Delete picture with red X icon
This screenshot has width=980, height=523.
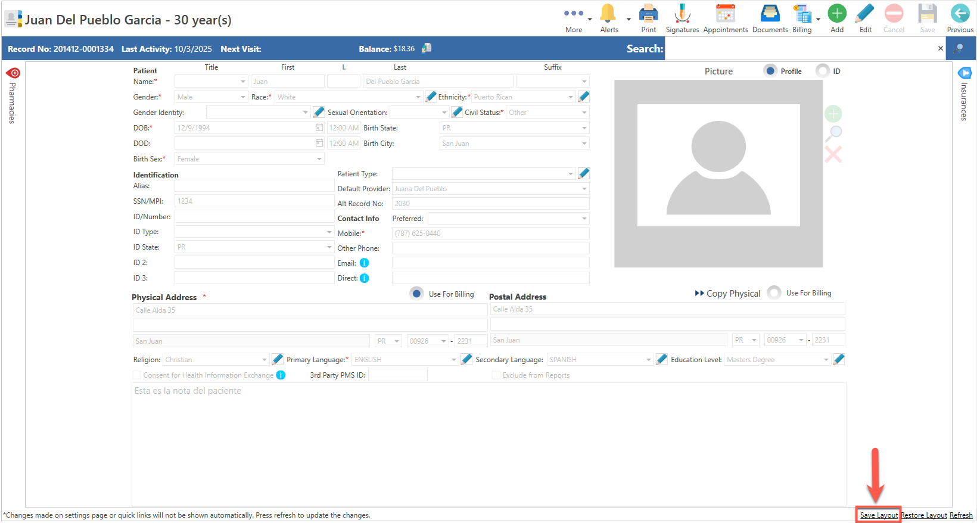(833, 155)
